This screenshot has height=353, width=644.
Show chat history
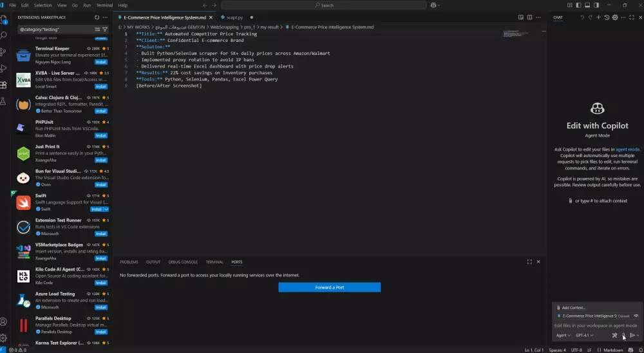pyautogui.click(x=607, y=17)
